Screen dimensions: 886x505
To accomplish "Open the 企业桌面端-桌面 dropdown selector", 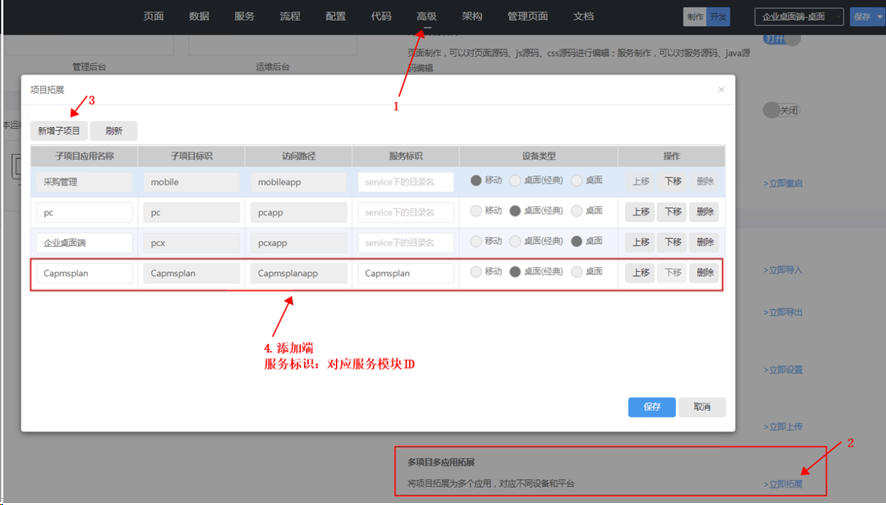I will [x=799, y=17].
